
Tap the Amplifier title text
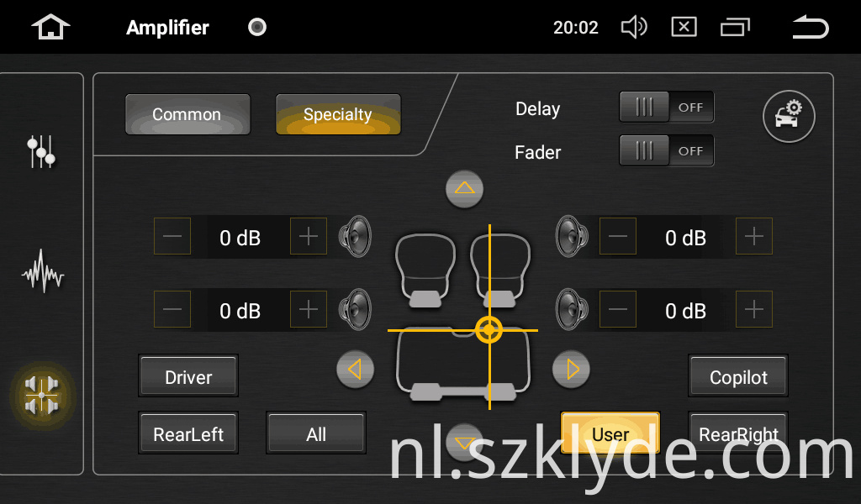coord(167,28)
